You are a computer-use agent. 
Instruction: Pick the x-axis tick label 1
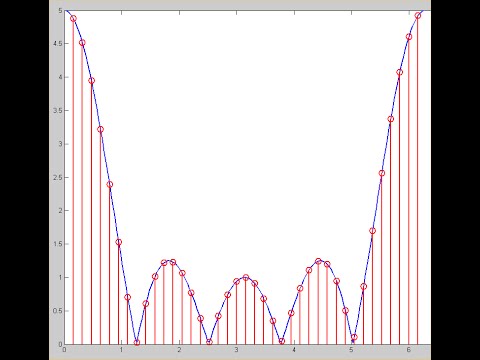click(122, 350)
